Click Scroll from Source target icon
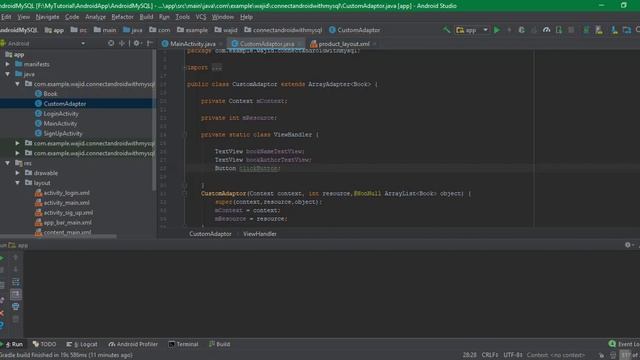The width and height of the screenshot is (640, 360). click(111, 43)
